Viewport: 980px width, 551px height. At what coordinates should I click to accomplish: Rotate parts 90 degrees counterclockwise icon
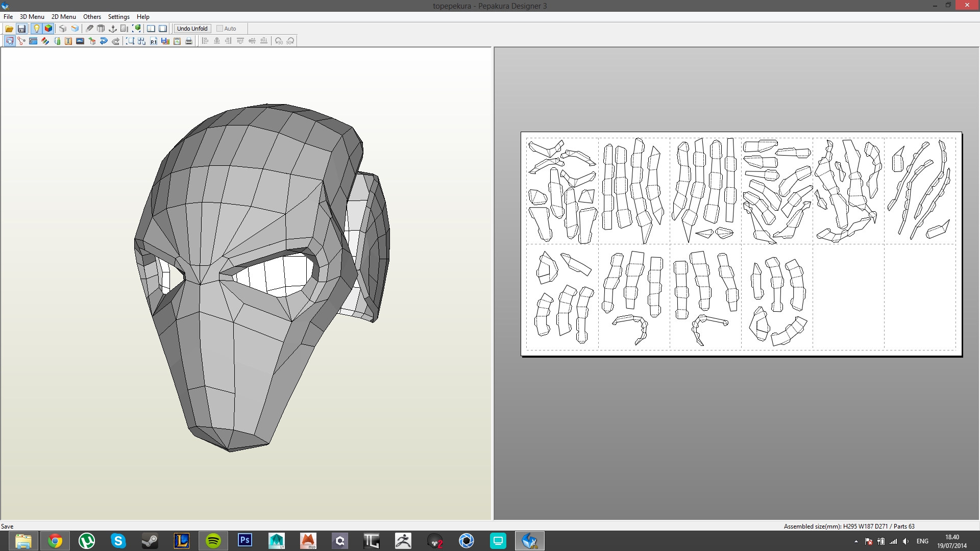tap(279, 41)
